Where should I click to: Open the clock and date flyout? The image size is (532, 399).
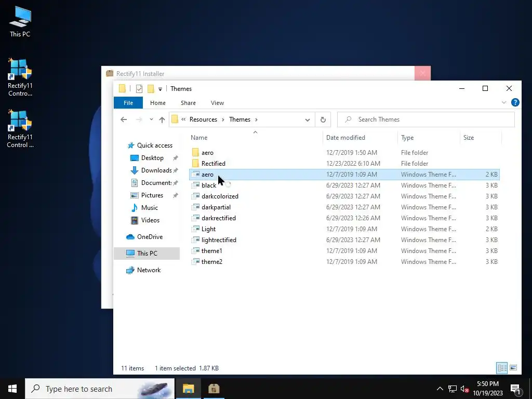tap(488, 389)
